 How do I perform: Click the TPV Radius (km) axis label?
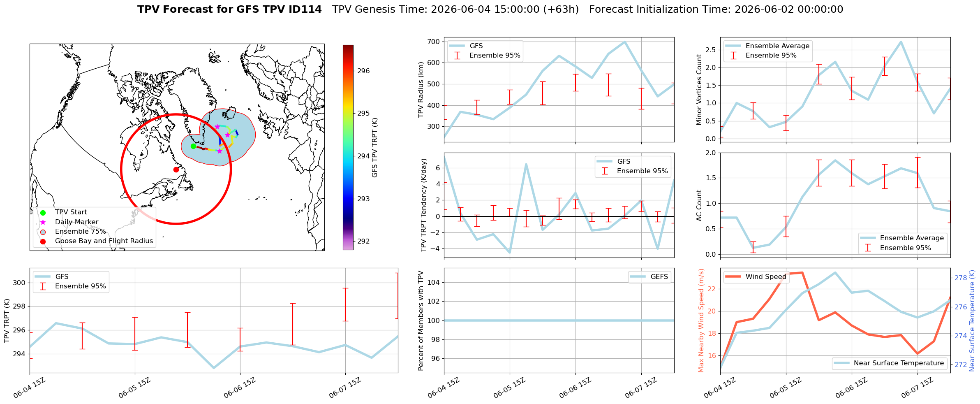[x=421, y=90]
